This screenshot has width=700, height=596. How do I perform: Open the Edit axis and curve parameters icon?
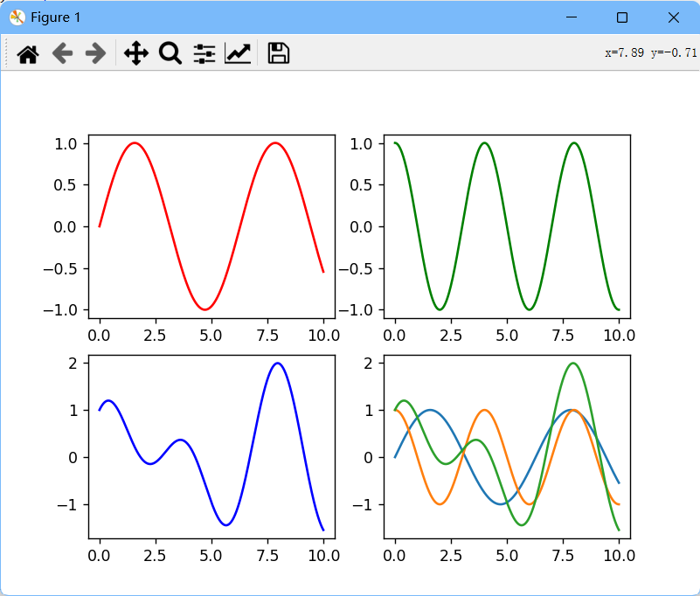pos(238,53)
